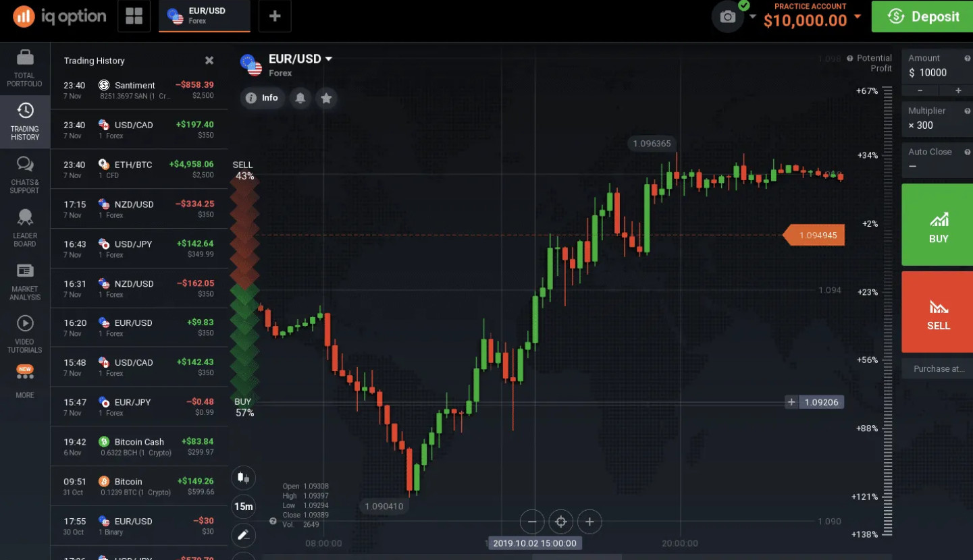Click the Purchase at... button

[x=938, y=369]
